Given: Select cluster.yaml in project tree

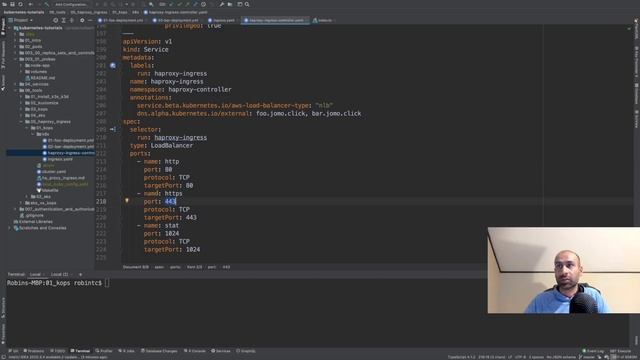Looking at the screenshot, I should click(x=51, y=172).
